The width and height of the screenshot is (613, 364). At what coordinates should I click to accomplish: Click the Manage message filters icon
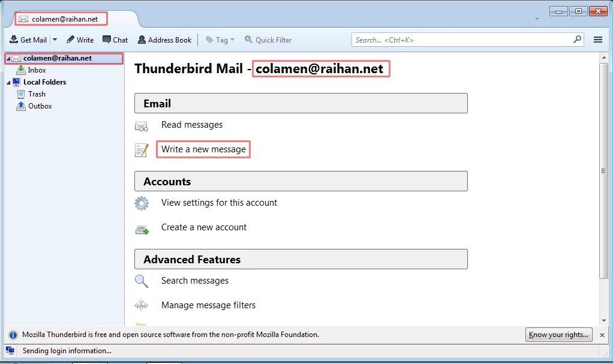(x=141, y=305)
